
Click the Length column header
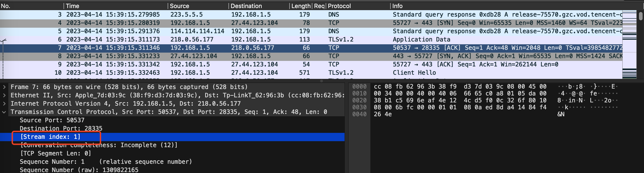pyautogui.click(x=301, y=6)
